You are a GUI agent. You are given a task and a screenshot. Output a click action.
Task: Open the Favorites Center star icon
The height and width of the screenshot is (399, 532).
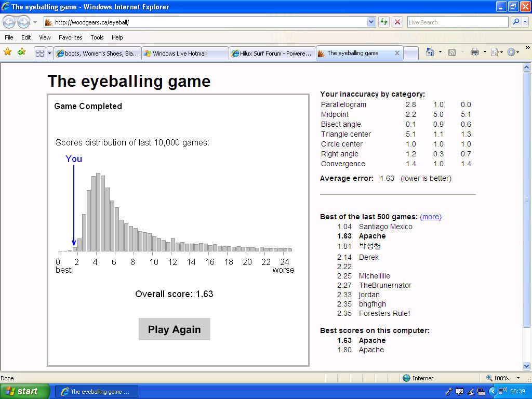[8, 52]
